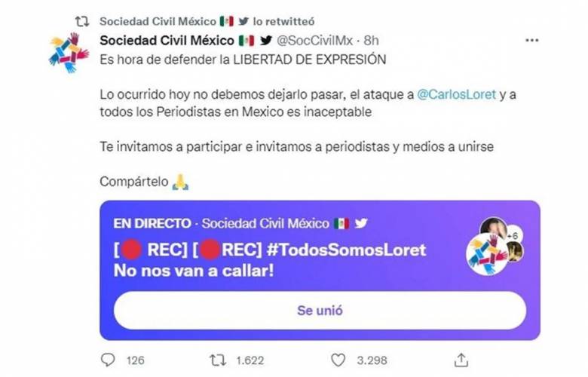Click the +6 listeners badge
This screenshot has width=588, height=377.
512,236
